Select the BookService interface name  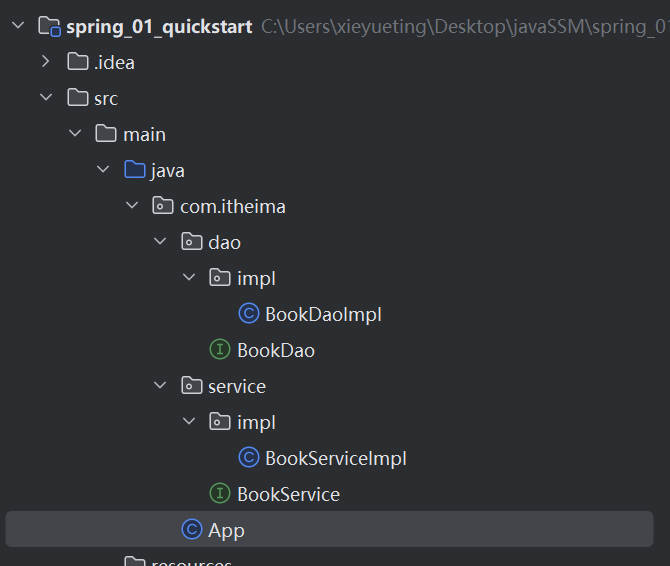click(288, 494)
